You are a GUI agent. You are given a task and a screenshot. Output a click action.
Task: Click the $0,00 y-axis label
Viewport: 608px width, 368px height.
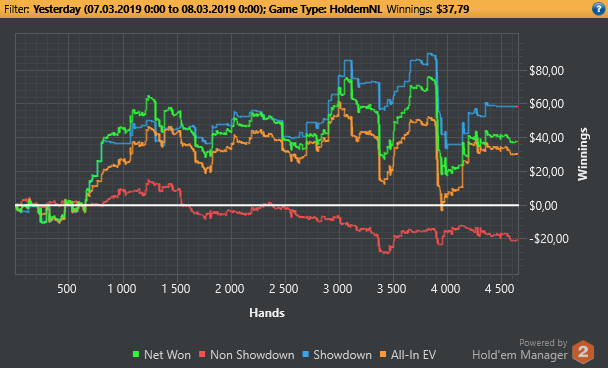click(543, 206)
